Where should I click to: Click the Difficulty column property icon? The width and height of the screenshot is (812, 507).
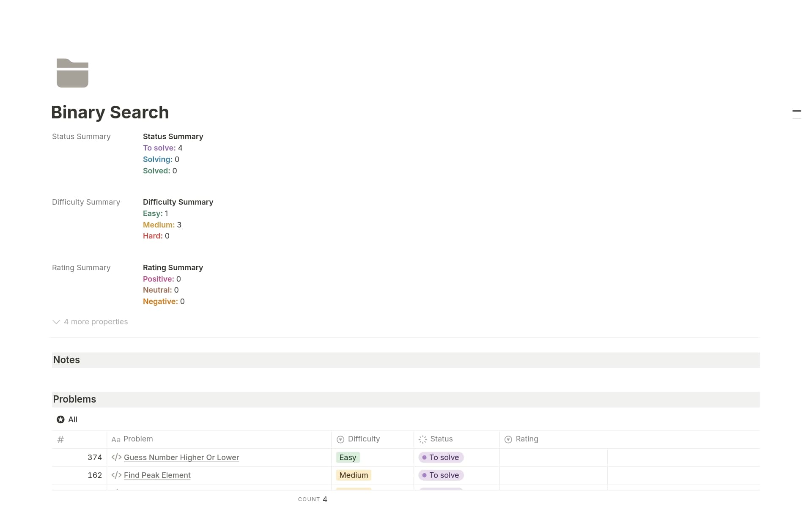click(340, 439)
